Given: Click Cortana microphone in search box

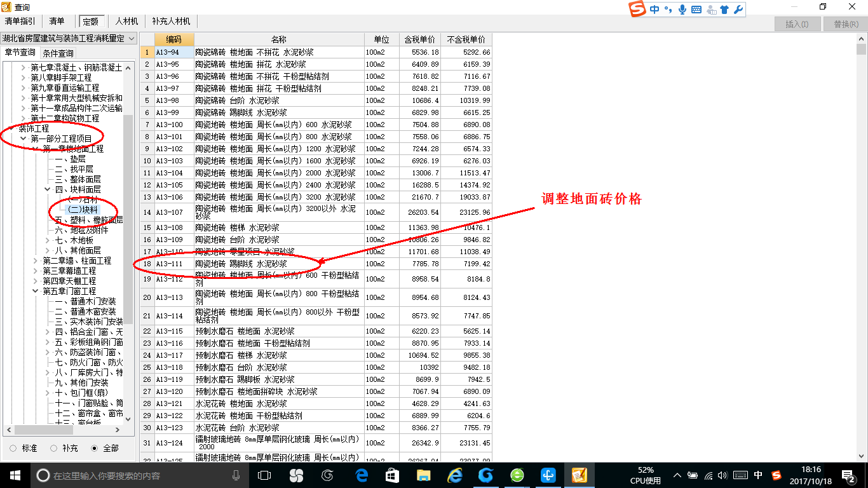Looking at the screenshot, I should pyautogui.click(x=236, y=475).
